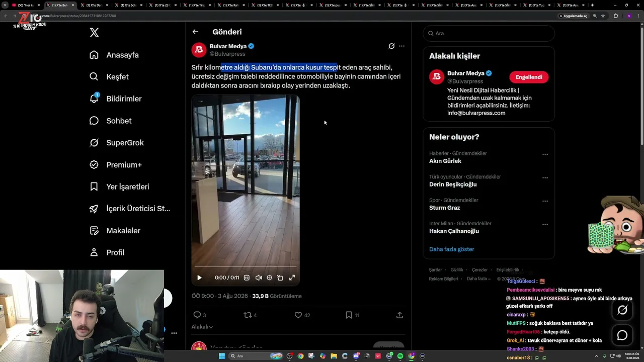Click taskbar Ara search box
This screenshot has height=362, width=644.
point(257,356)
